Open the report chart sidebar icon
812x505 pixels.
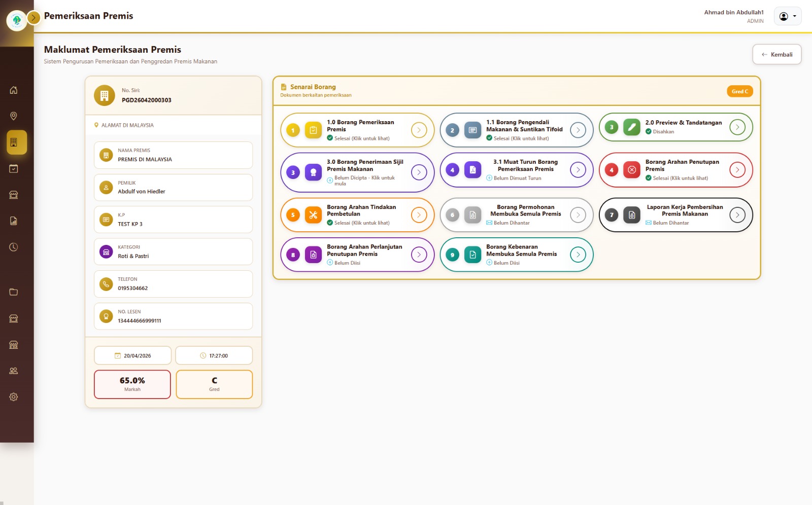pos(14,221)
